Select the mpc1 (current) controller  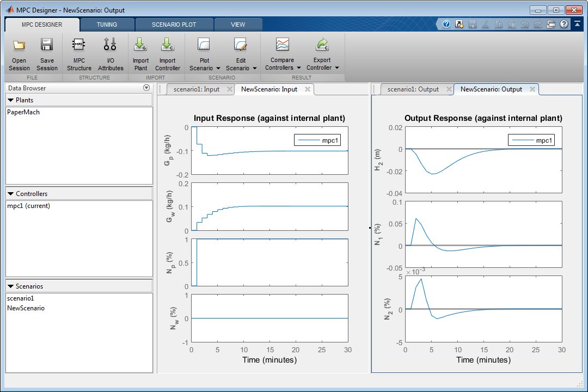28,206
